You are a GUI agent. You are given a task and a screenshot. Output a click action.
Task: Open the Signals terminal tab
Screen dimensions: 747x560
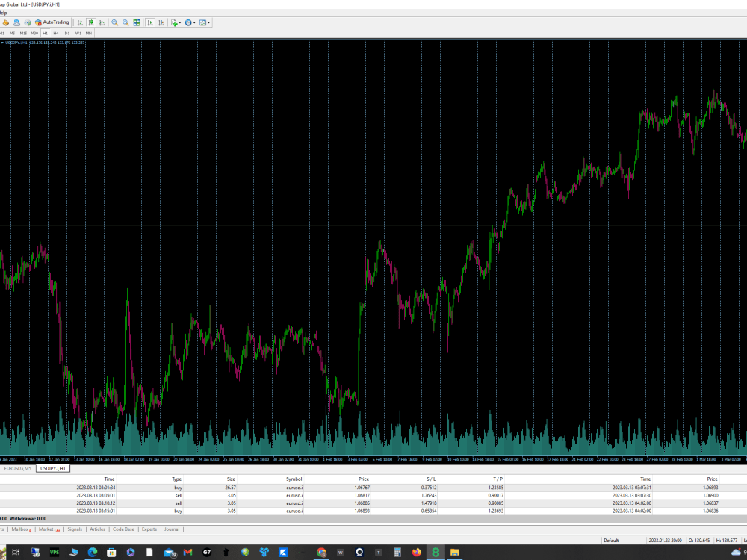click(75, 529)
